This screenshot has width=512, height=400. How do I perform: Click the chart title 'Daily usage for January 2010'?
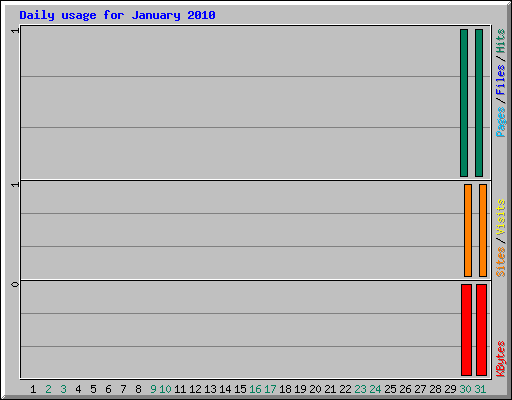(117, 16)
